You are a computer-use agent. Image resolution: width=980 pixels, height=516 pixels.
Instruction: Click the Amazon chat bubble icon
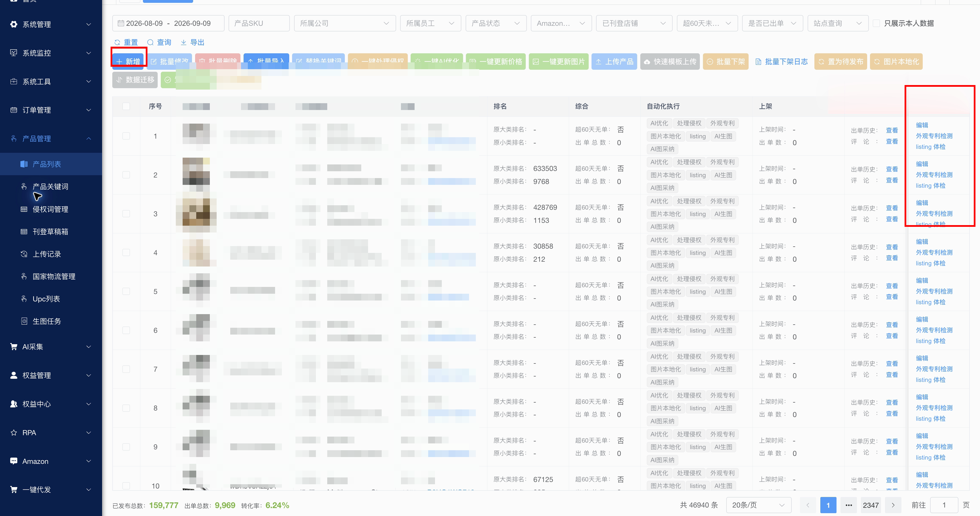click(14, 461)
